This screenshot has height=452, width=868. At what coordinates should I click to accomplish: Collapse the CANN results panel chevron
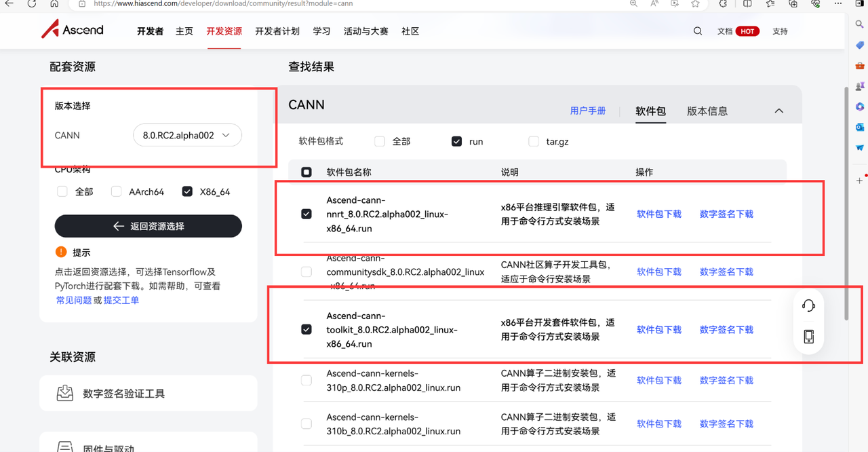pos(779,111)
